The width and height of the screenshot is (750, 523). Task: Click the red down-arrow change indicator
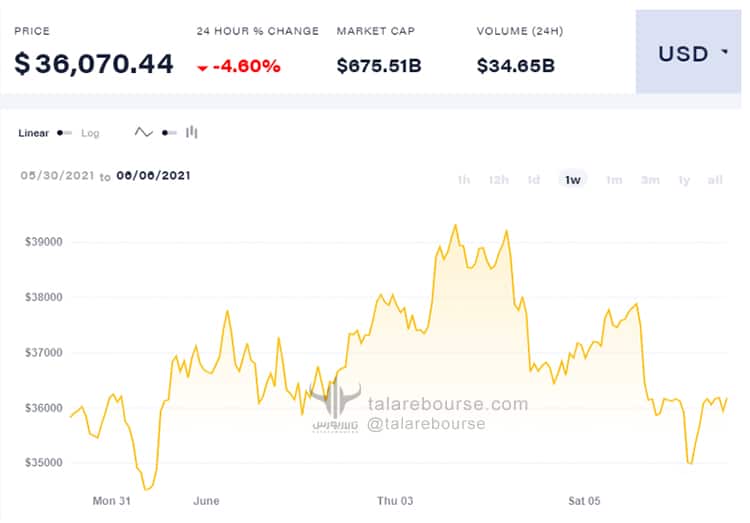point(202,68)
